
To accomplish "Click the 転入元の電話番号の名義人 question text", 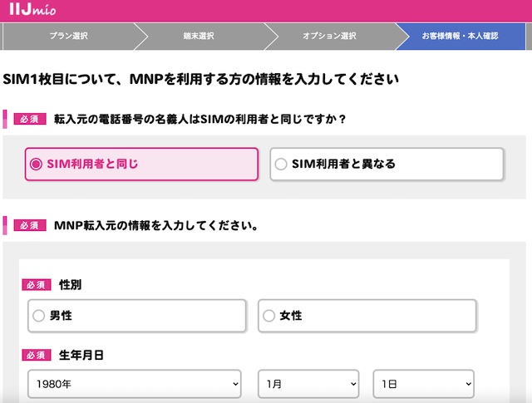I will [x=199, y=119].
